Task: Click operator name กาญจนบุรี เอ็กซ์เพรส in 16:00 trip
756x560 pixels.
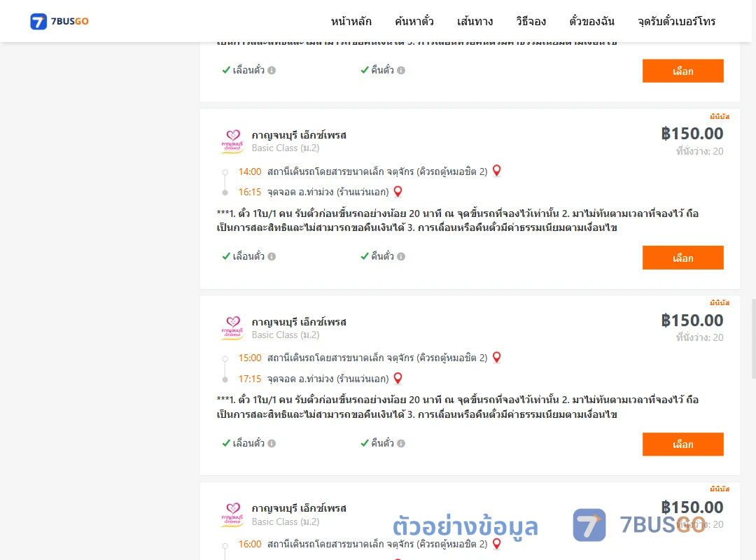Action: pos(299,508)
